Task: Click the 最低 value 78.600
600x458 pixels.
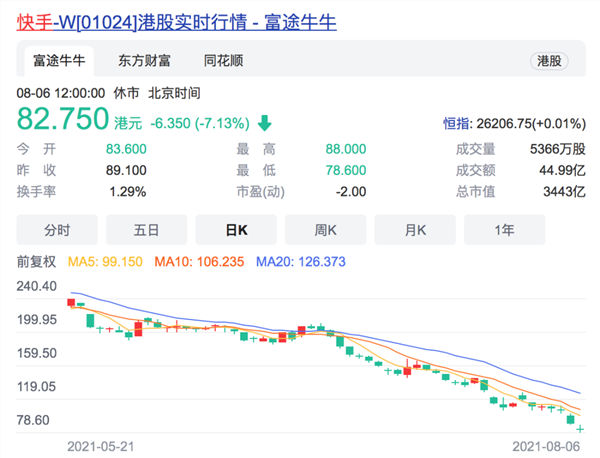Action: (x=346, y=170)
